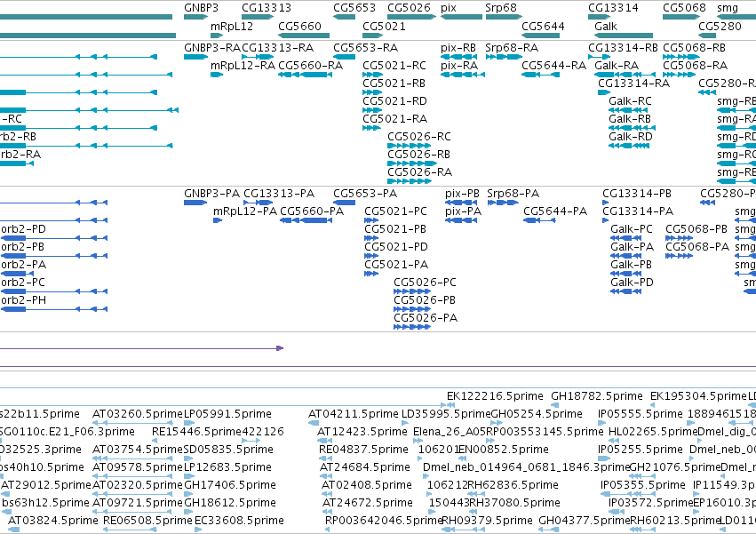Click the GNBP3-RA transcript label

[212, 48]
